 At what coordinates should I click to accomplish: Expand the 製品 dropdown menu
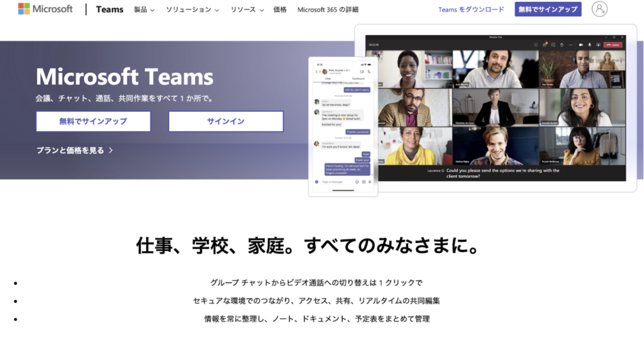pyautogui.click(x=144, y=9)
